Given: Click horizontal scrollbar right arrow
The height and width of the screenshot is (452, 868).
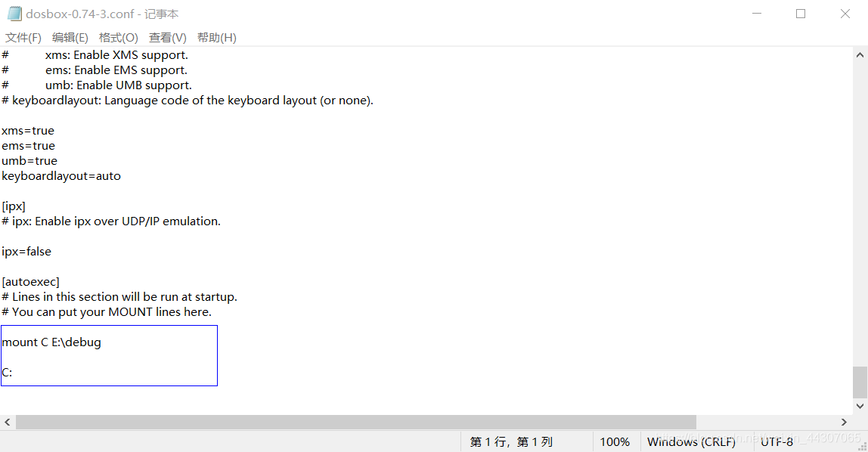Looking at the screenshot, I should click(x=844, y=422).
